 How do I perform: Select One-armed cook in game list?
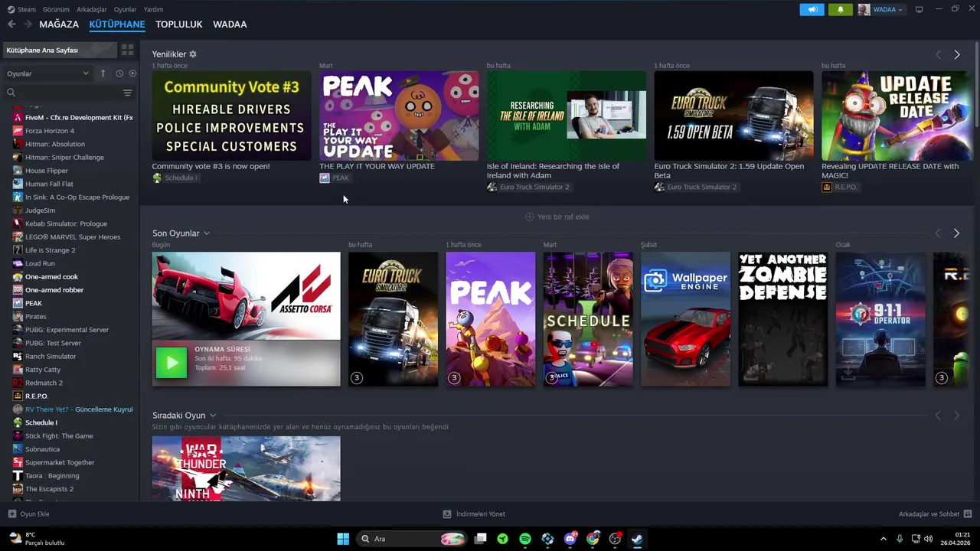click(51, 277)
